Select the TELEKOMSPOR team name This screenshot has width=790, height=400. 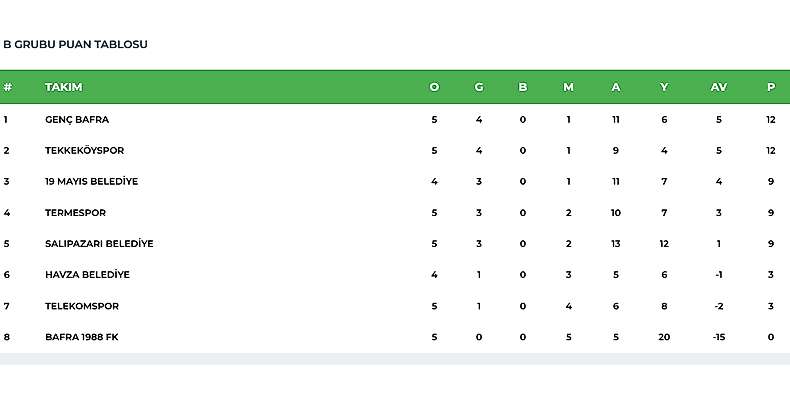click(x=82, y=306)
